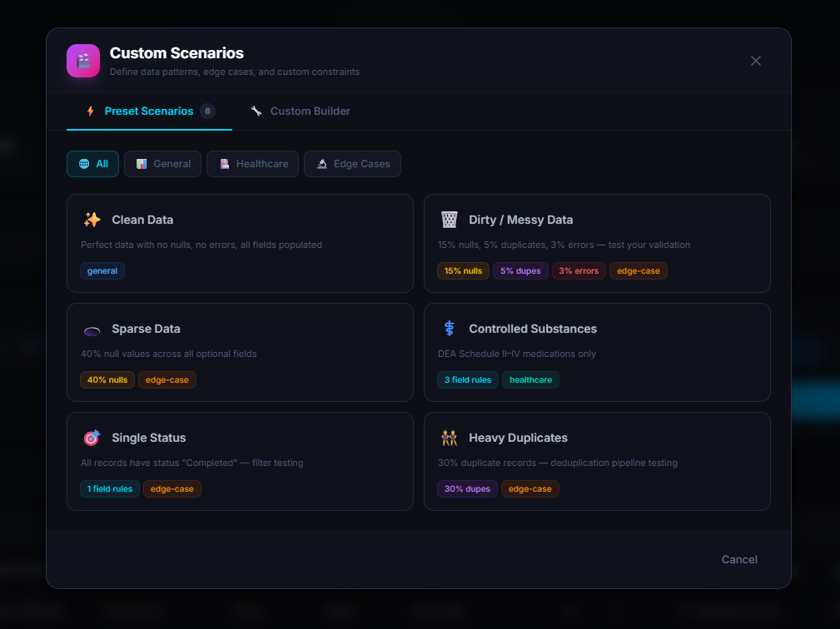Screen dimensions: 840x629
Task: Click the eggplant icon on Sparse Data card
Action: pos(92,329)
